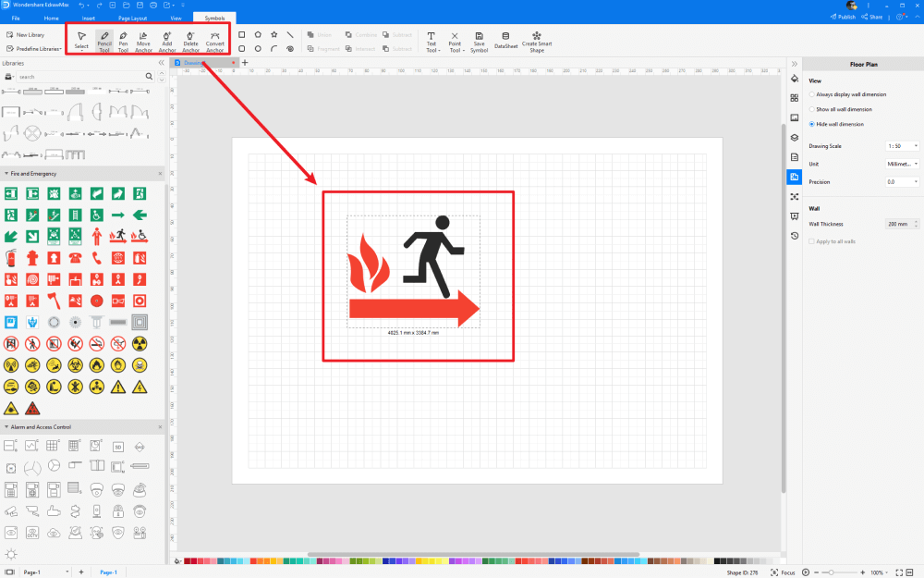
Task: Close the Fire and Emergency library
Action: 160,174
